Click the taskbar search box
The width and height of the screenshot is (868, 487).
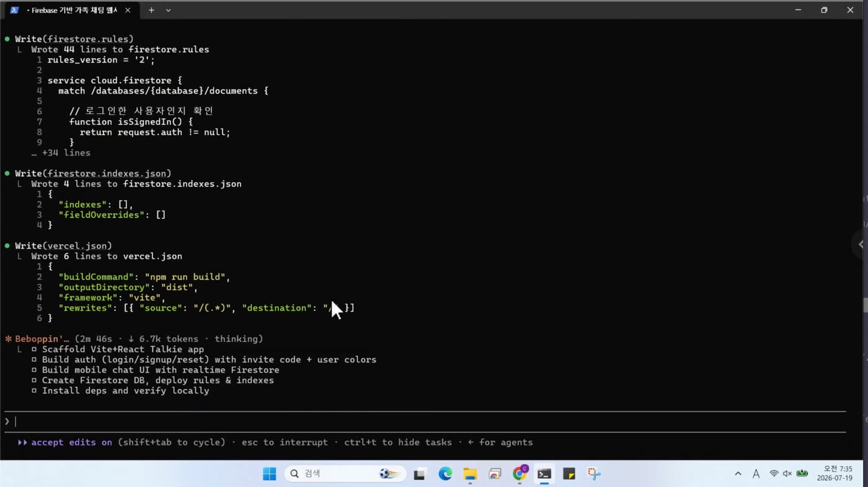pos(345,474)
